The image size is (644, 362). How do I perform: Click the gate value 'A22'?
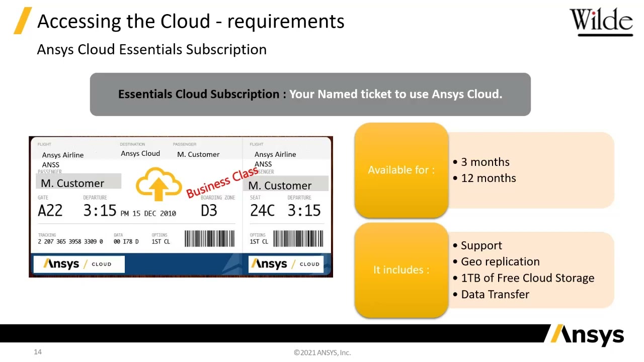coord(50,210)
